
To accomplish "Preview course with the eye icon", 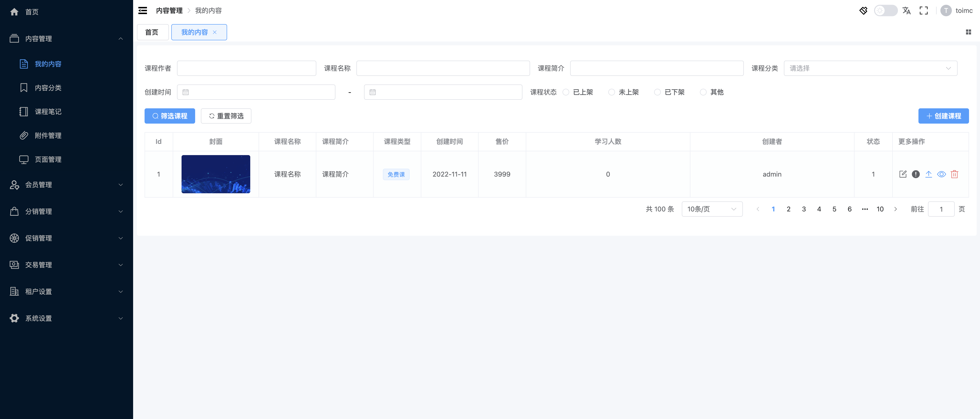I will [941, 174].
